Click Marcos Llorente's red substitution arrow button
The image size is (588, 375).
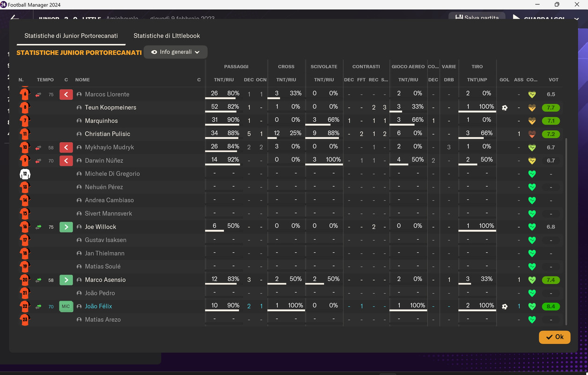coord(66,95)
